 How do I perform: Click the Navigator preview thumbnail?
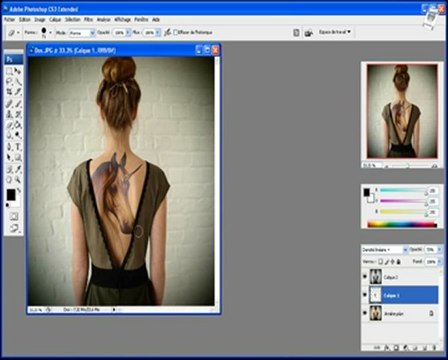point(402,111)
